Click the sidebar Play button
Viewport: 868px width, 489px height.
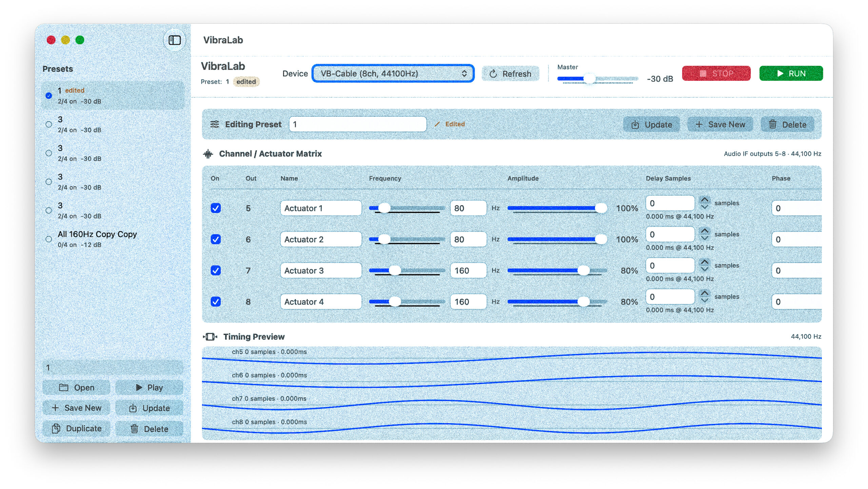coord(149,387)
